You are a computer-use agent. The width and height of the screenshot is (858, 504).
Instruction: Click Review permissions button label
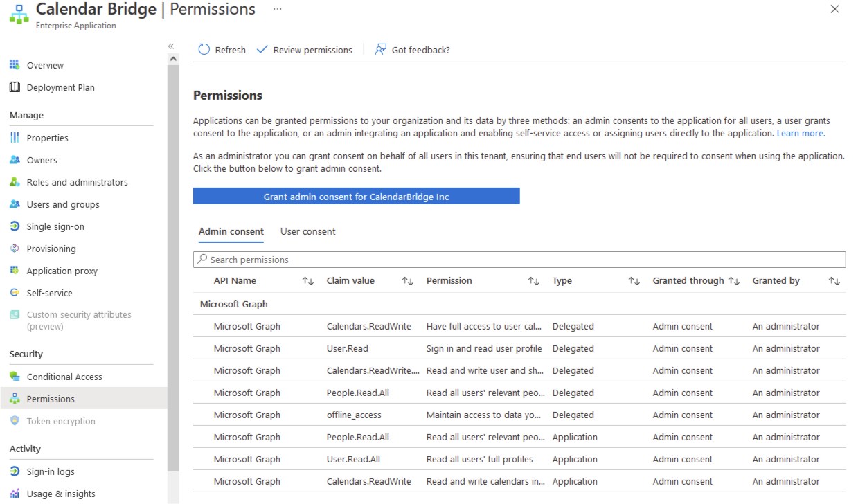[x=313, y=50]
